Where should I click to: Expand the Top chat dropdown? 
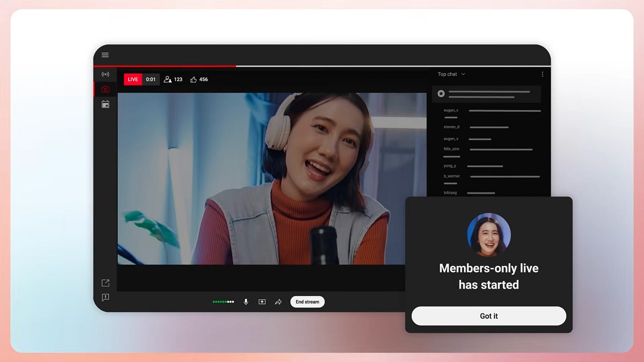pos(451,74)
